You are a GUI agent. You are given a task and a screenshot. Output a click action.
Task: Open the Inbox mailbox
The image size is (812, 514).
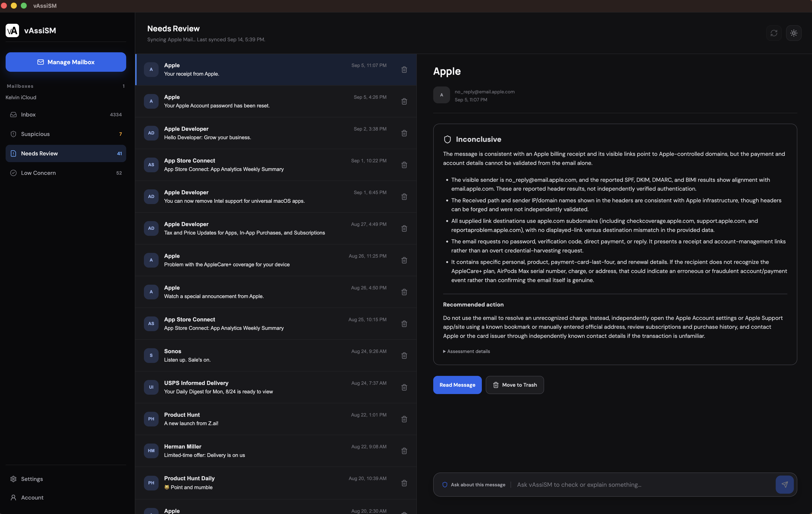point(66,115)
